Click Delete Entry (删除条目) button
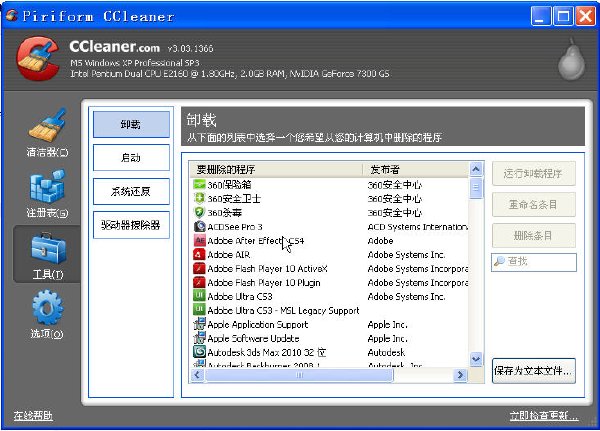 click(x=533, y=235)
